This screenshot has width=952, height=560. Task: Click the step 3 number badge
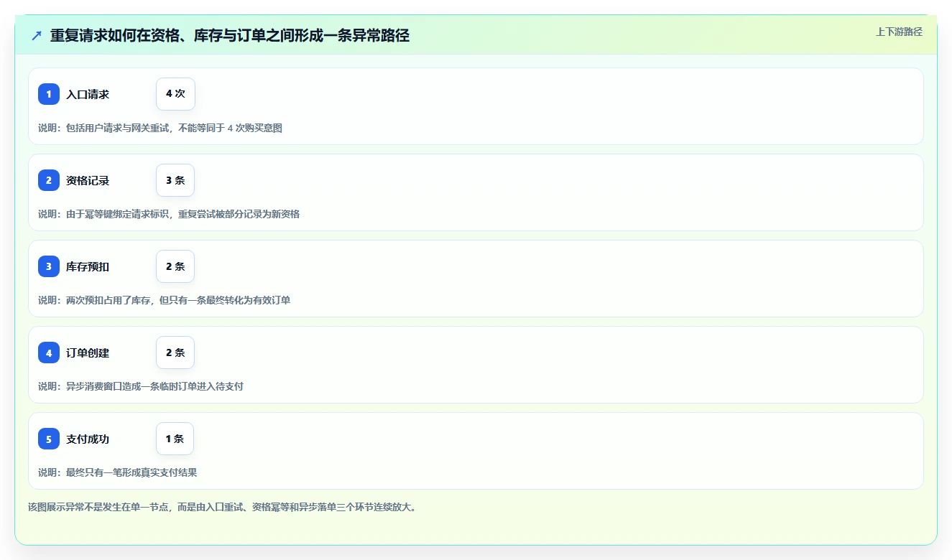49,266
